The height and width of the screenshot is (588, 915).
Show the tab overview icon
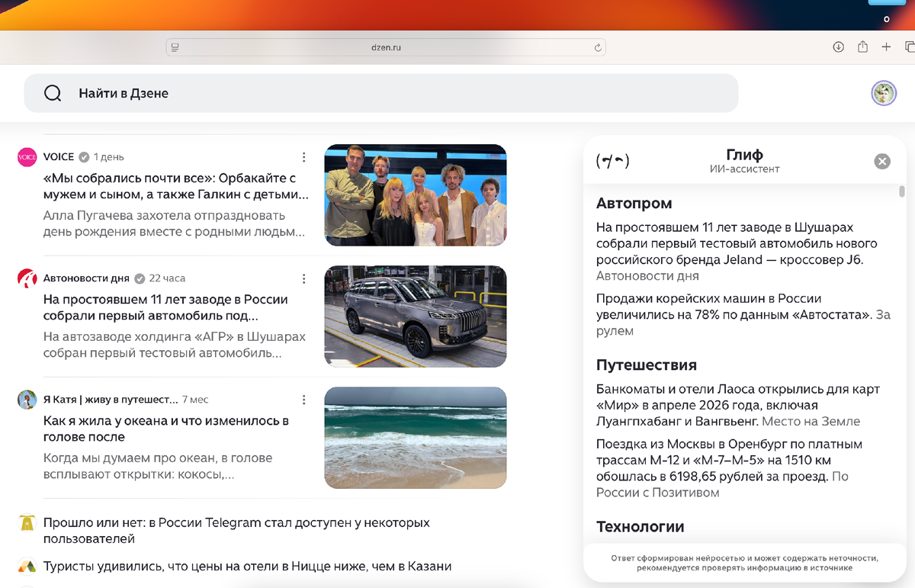(909, 47)
